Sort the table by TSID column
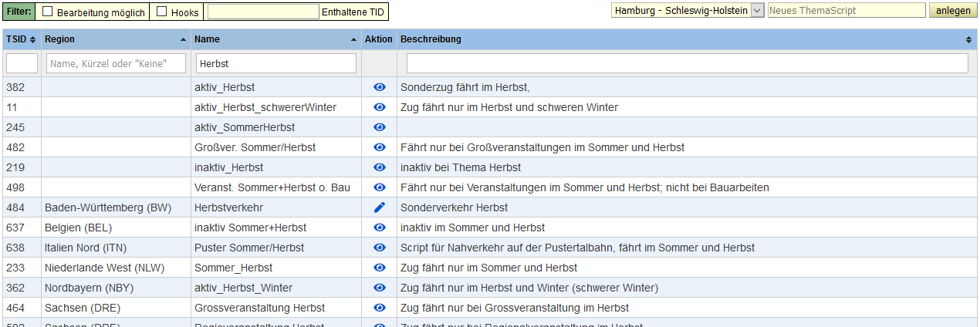Image resolution: width=980 pixels, height=327 pixels. [21, 39]
